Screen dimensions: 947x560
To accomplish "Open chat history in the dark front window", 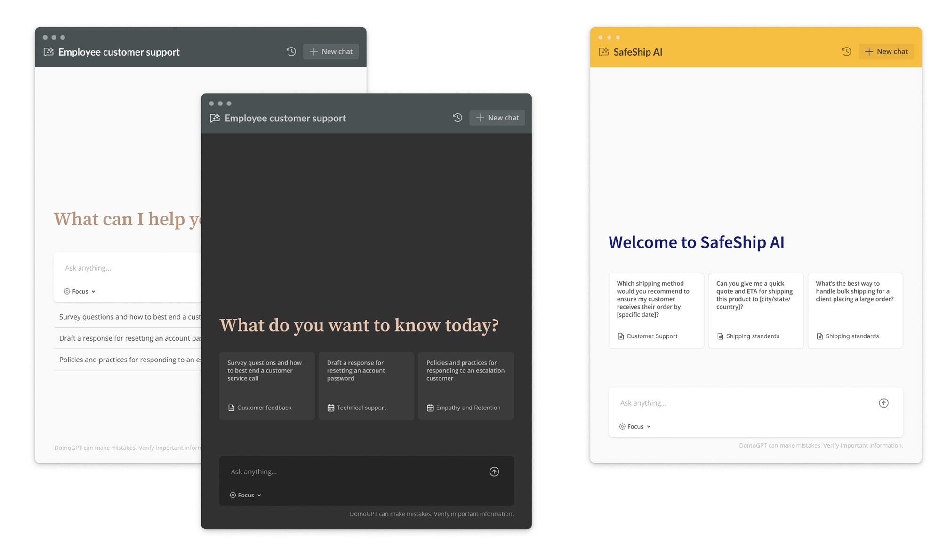I will [457, 118].
